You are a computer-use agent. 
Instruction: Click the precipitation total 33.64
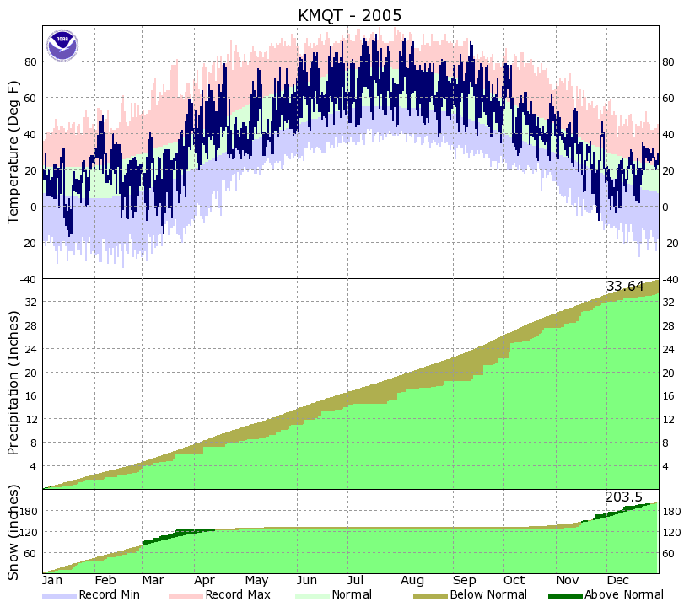[625, 286]
